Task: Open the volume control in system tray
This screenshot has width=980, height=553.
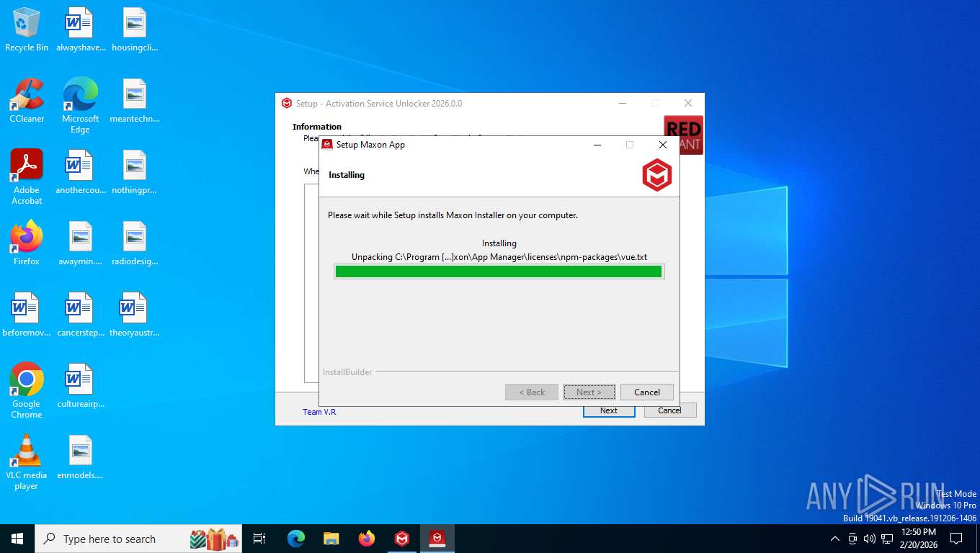Action: 870,539
